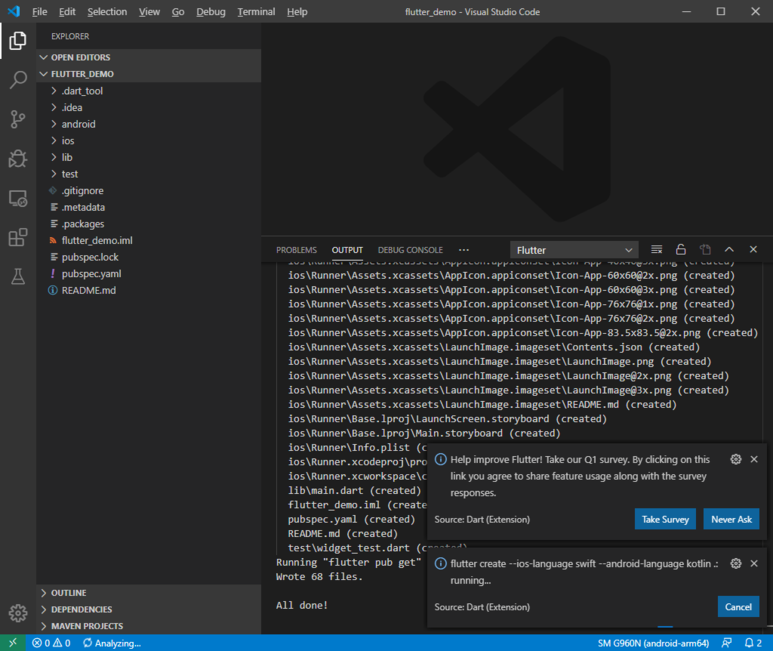Open the pubspec.yaml file
The image size is (773, 651).
pos(149,274)
